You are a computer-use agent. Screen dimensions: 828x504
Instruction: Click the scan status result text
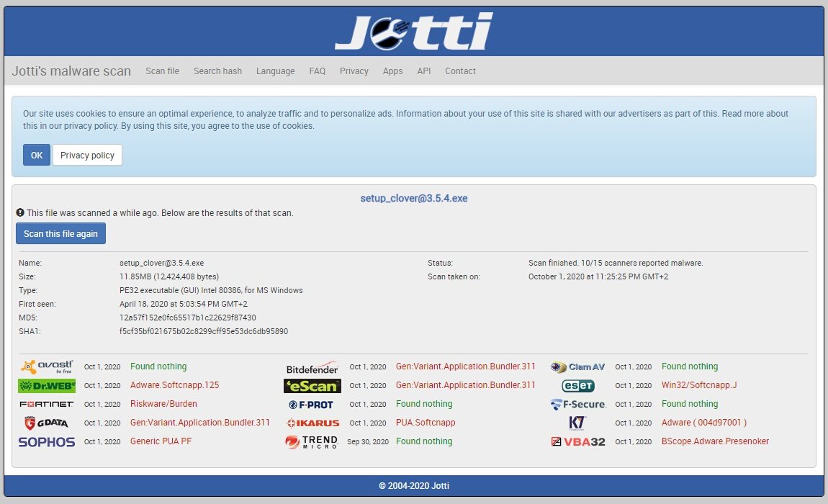coord(615,263)
